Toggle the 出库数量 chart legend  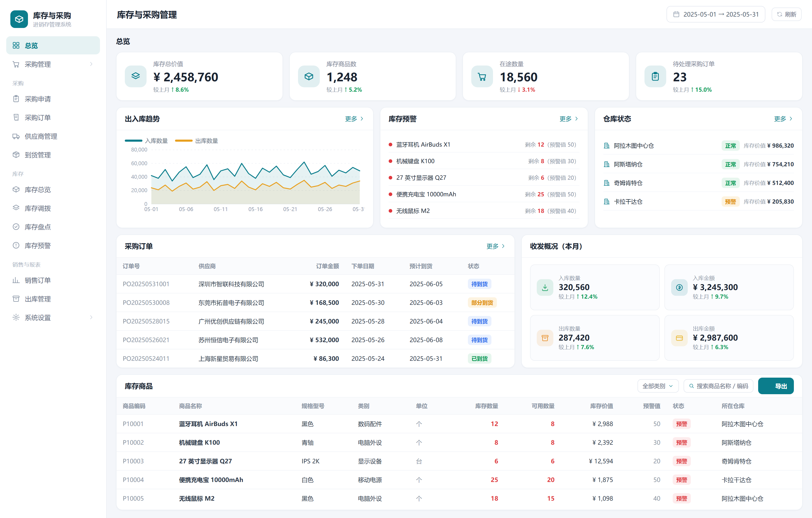coord(197,141)
